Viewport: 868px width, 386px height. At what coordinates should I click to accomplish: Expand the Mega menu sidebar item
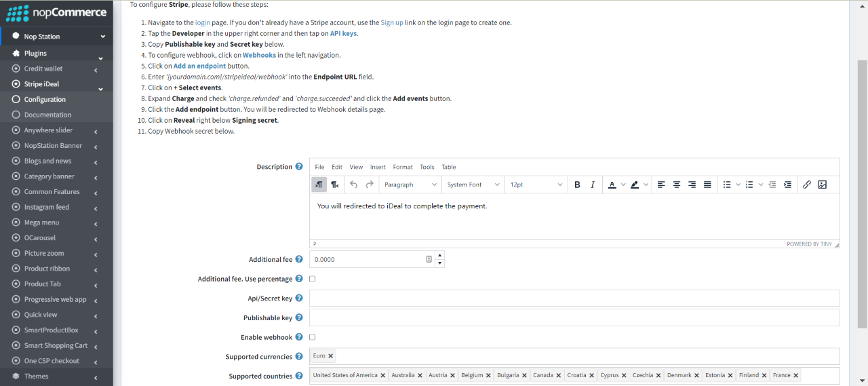coord(56,223)
